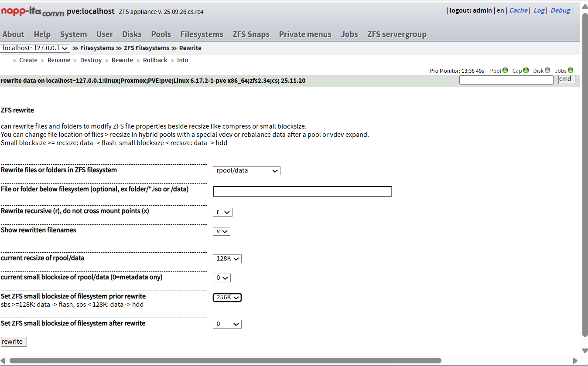Open the About menu
The height and width of the screenshot is (366, 588).
coord(14,34)
